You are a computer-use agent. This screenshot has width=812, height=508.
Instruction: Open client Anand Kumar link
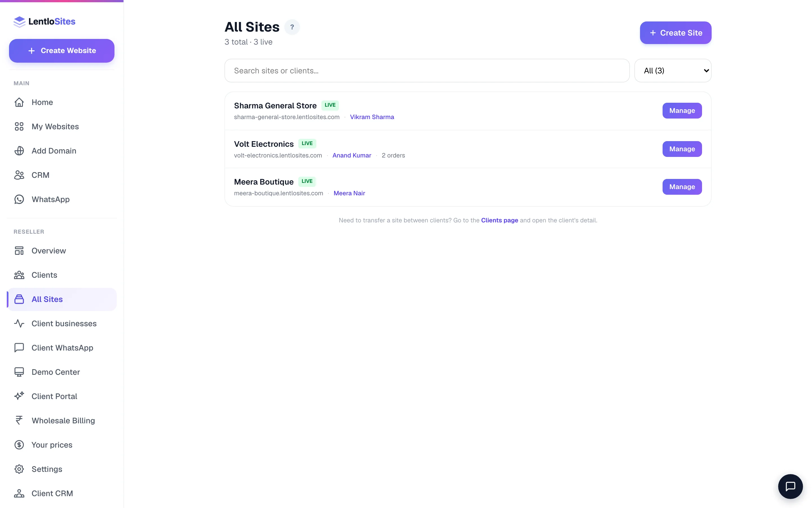[352, 155]
